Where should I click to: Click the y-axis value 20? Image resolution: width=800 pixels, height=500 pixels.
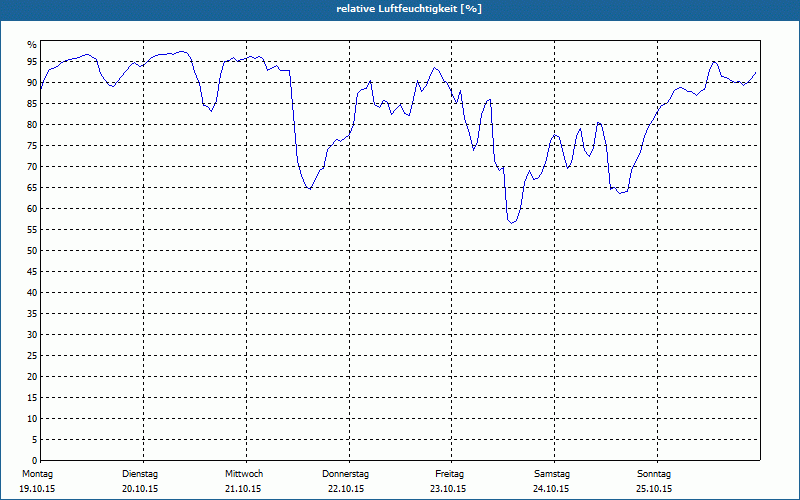pos(32,377)
